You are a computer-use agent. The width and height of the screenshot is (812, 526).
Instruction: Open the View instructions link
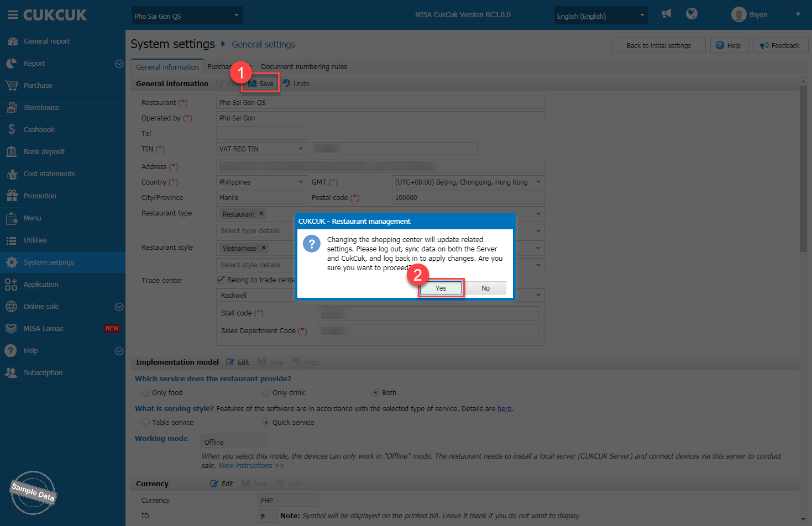coord(251,466)
